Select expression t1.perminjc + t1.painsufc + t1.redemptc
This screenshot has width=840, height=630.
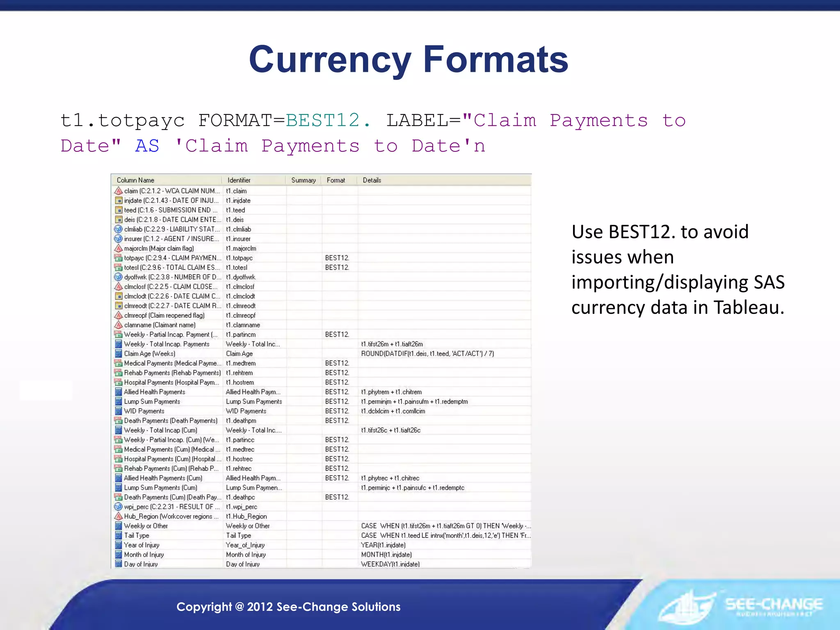click(x=413, y=488)
